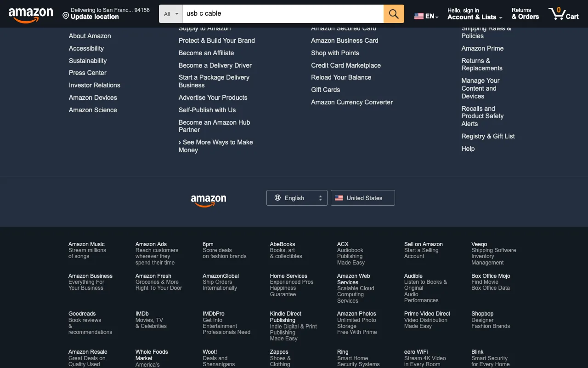Open Recalls and Product Safety Alerts
Screen dimensions: 588x368
tap(482, 116)
